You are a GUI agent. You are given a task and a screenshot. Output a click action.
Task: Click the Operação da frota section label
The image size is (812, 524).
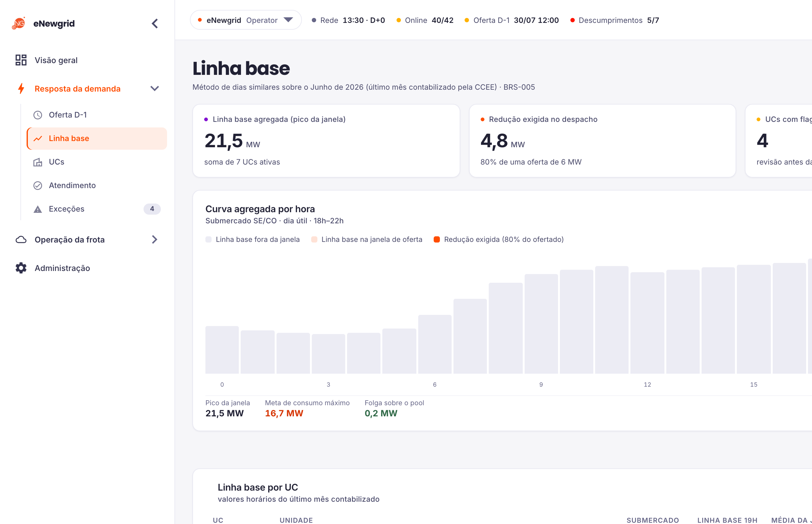(x=70, y=239)
